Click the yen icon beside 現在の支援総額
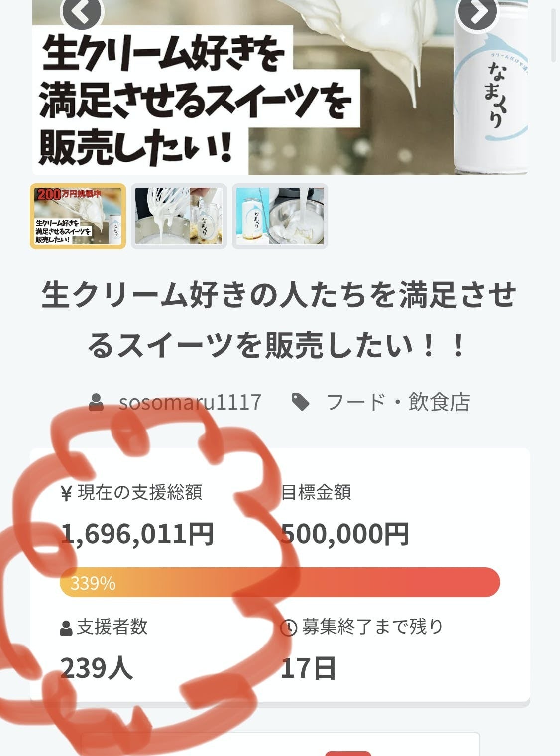The height and width of the screenshot is (756, 560). (x=66, y=493)
